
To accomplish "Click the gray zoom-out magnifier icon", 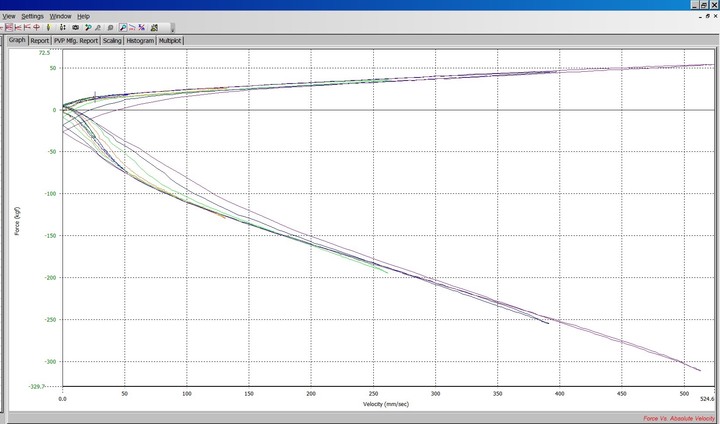I will (x=98, y=28).
